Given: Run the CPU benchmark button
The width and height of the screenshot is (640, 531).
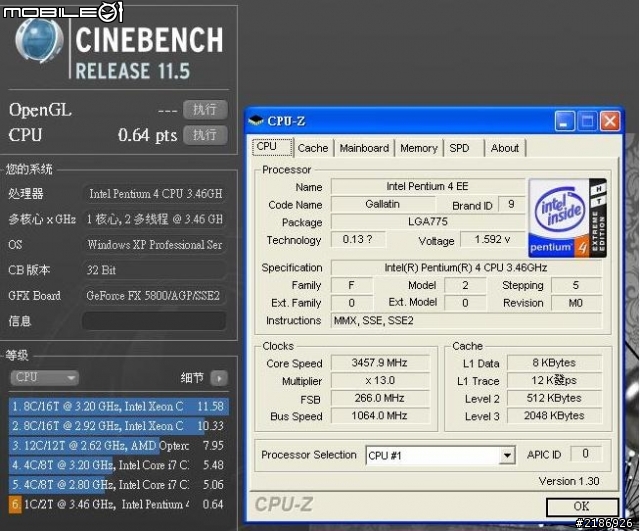Looking at the screenshot, I should click(x=205, y=135).
